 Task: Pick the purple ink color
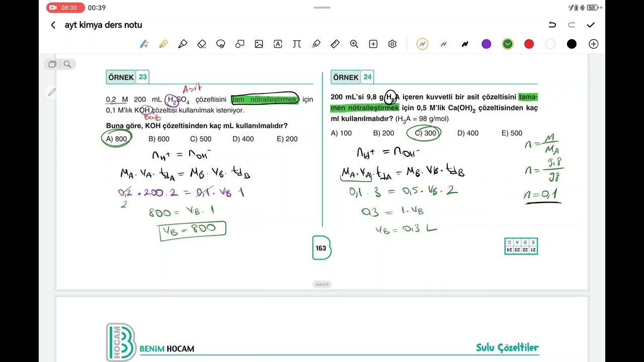[486, 44]
